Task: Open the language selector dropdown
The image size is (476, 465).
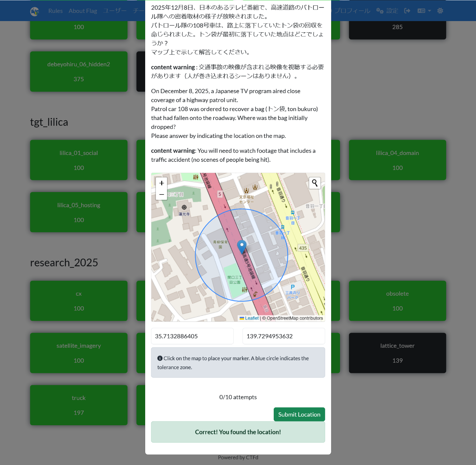Action: click(x=424, y=11)
